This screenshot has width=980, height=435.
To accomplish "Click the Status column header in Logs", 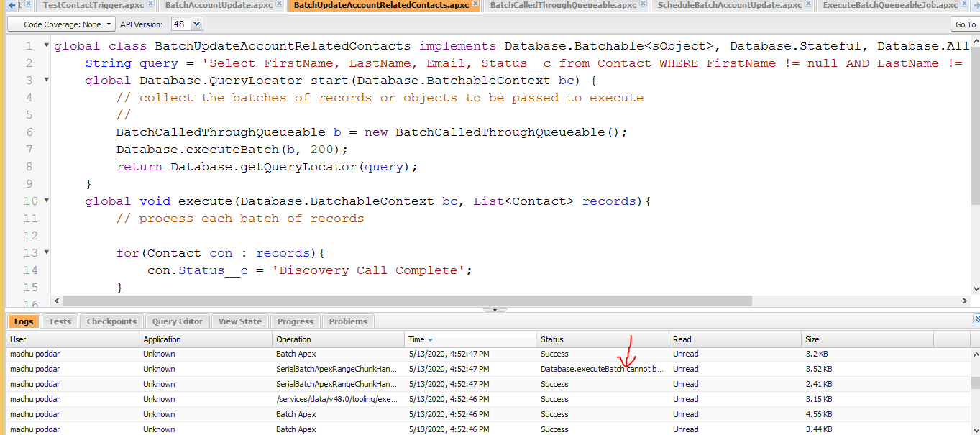I will (x=554, y=339).
